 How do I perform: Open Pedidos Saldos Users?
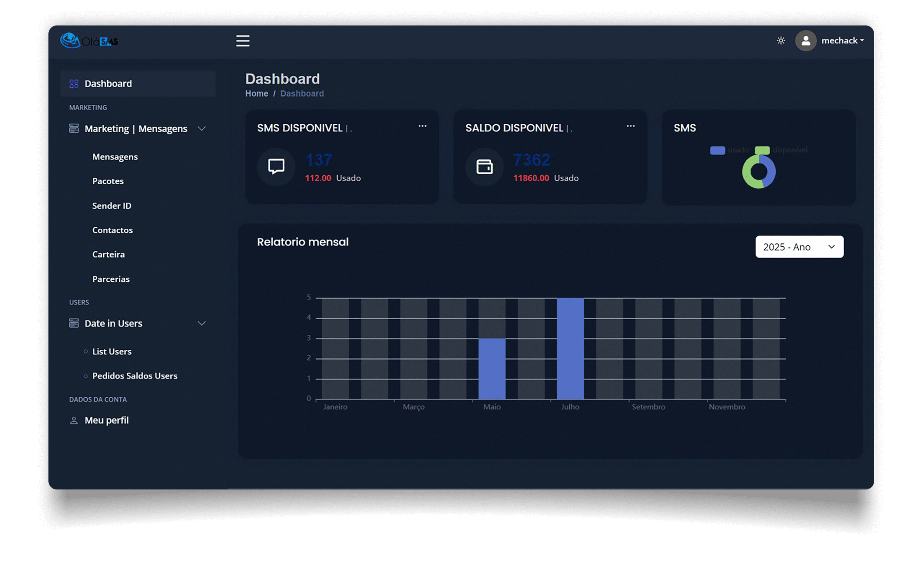point(135,375)
